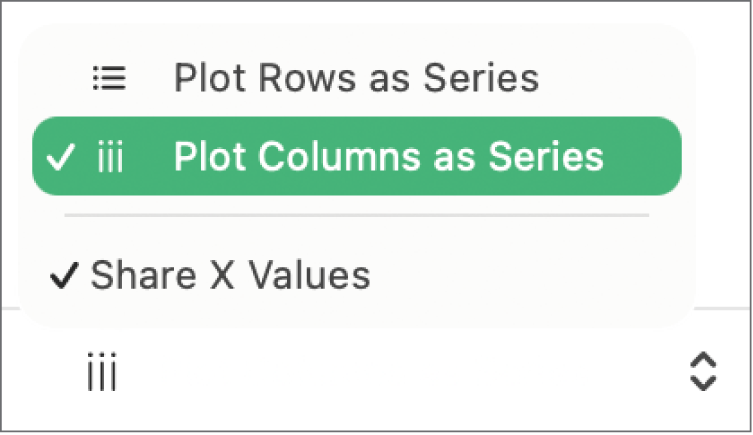
Task: Click the "Plot Rows as Series" text label
Action: tap(356, 78)
